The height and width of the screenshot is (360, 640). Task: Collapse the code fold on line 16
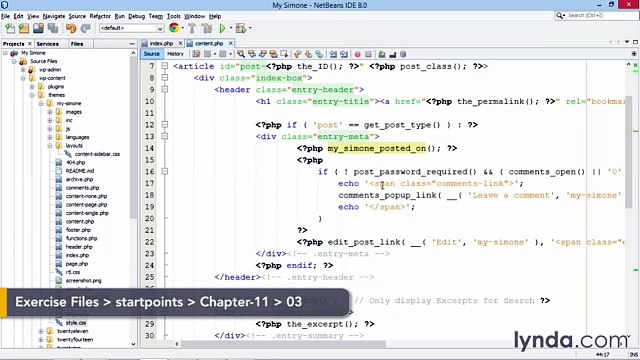pos(164,171)
